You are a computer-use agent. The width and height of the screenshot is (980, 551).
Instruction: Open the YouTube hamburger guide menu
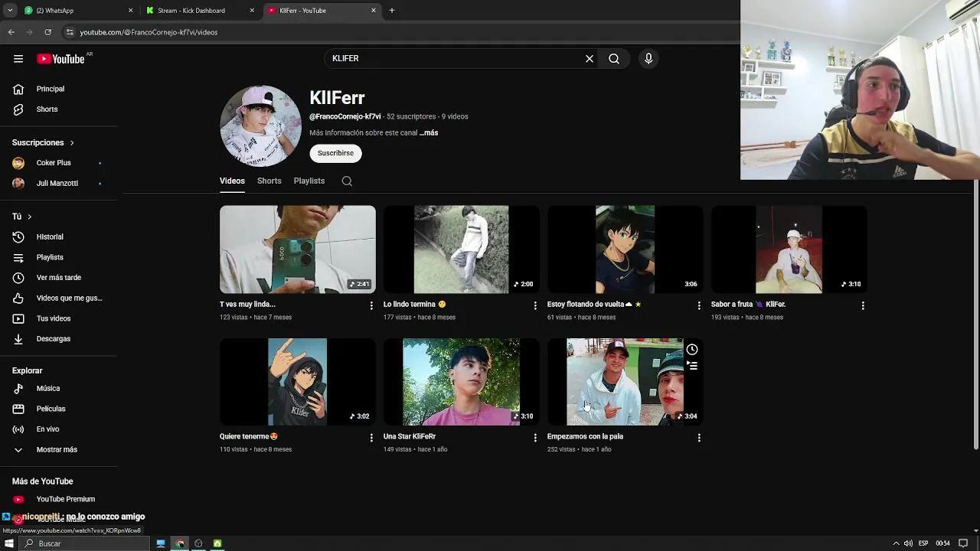18,59
